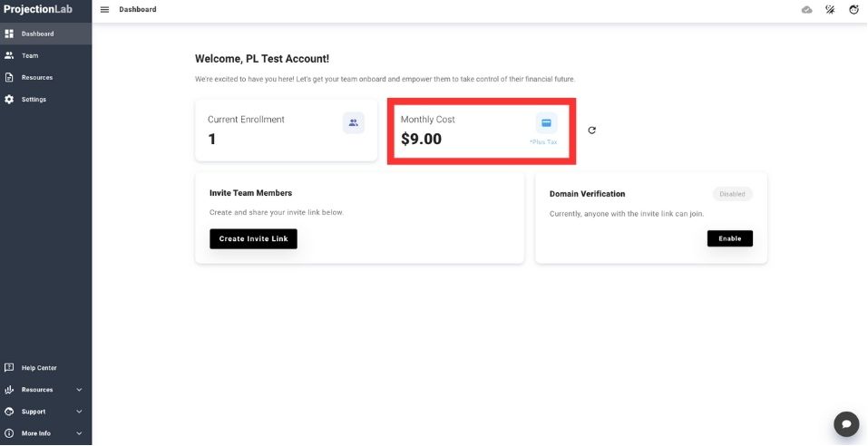Click the Current Enrollment people icon
This screenshot has width=868, height=446.
point(353,122)
